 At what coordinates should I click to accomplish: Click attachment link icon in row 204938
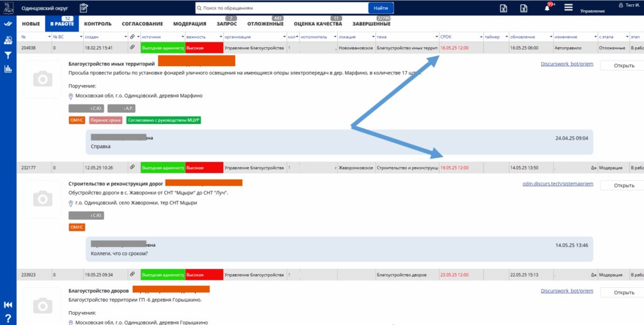coord(132,48)
